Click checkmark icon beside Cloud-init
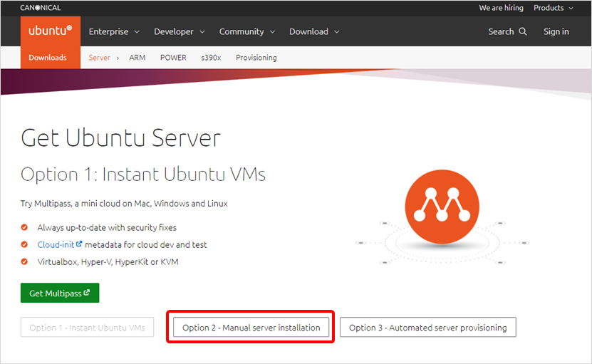 24,244
